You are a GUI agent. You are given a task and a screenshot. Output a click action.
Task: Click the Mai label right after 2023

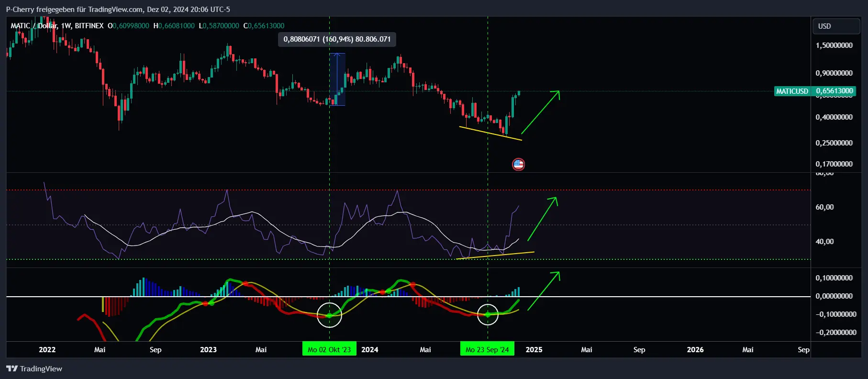click(x=261, y=350)
